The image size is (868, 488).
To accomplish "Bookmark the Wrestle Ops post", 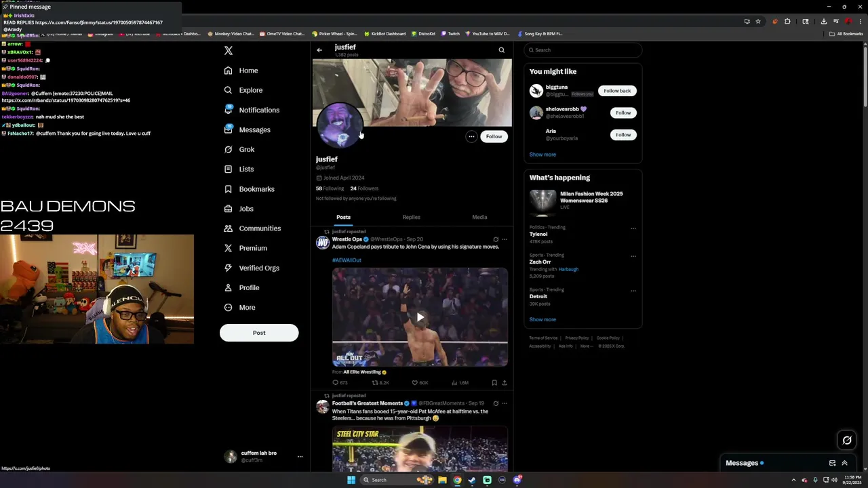I will [494, 383].
